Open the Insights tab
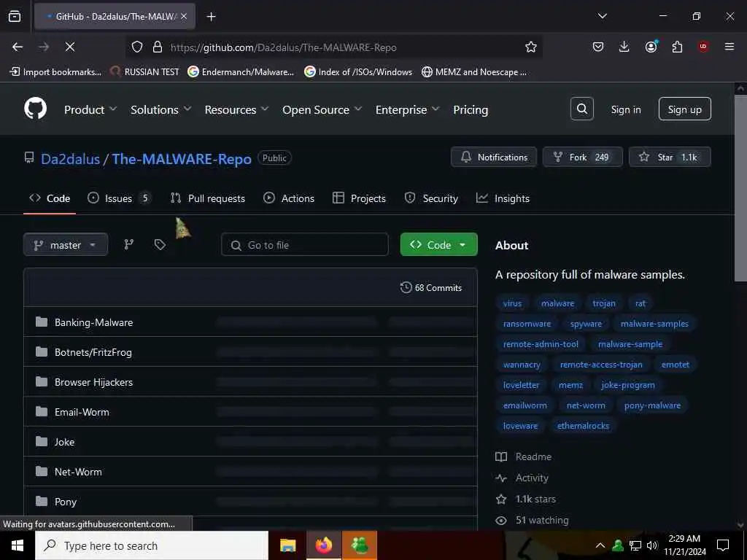The image size is (747, 560). click(503, 198)
